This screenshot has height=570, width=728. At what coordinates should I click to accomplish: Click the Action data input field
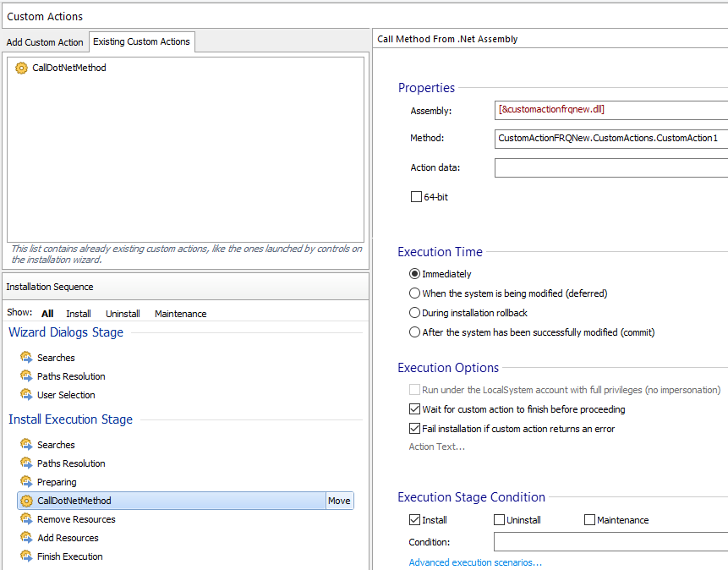[x=610, y=167]
